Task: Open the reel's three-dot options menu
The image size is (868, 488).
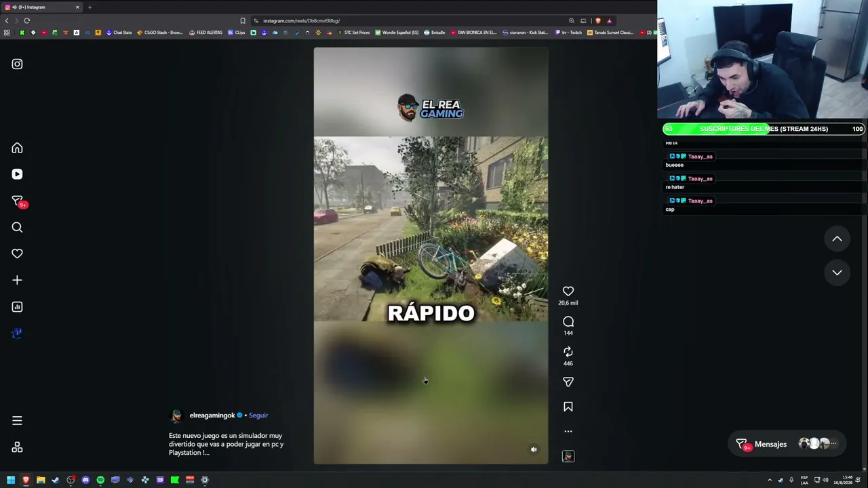Action: pos(568,431)
